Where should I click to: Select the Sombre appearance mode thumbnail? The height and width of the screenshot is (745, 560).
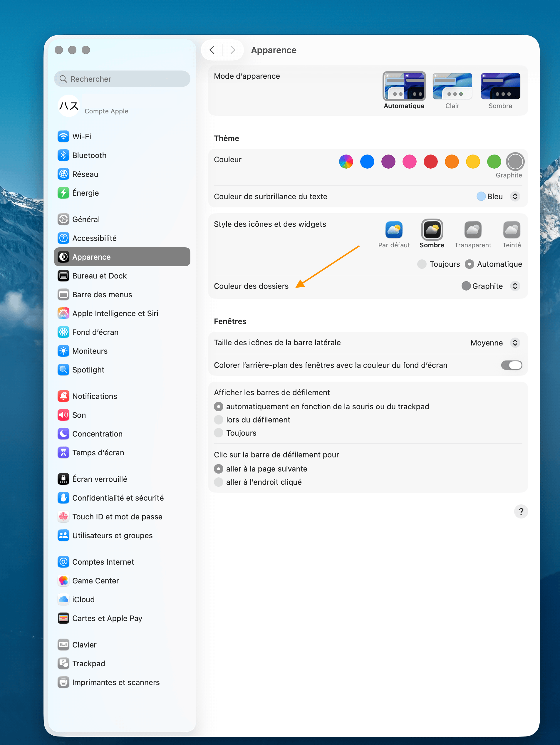point(500,87)
